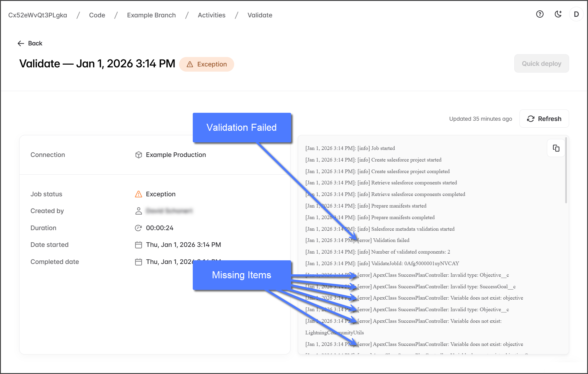Click the Quick deploy button

tap(541, 63)
